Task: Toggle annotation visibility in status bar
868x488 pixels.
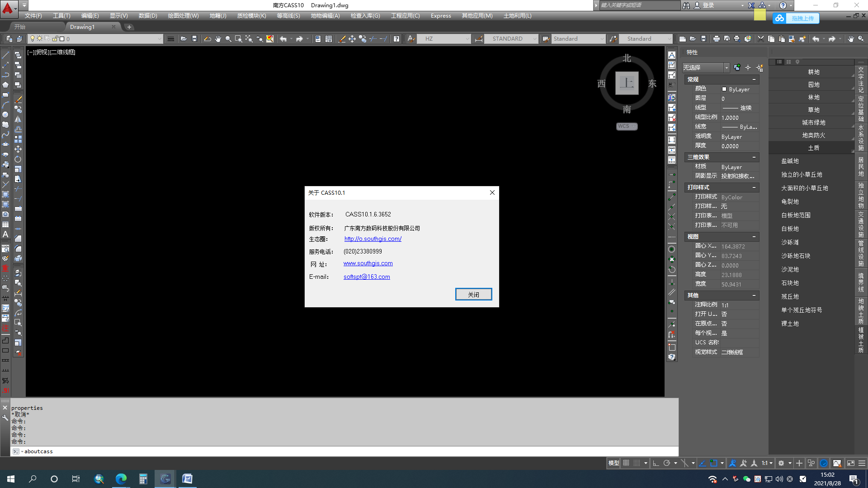Action: [x=732, y=463]
